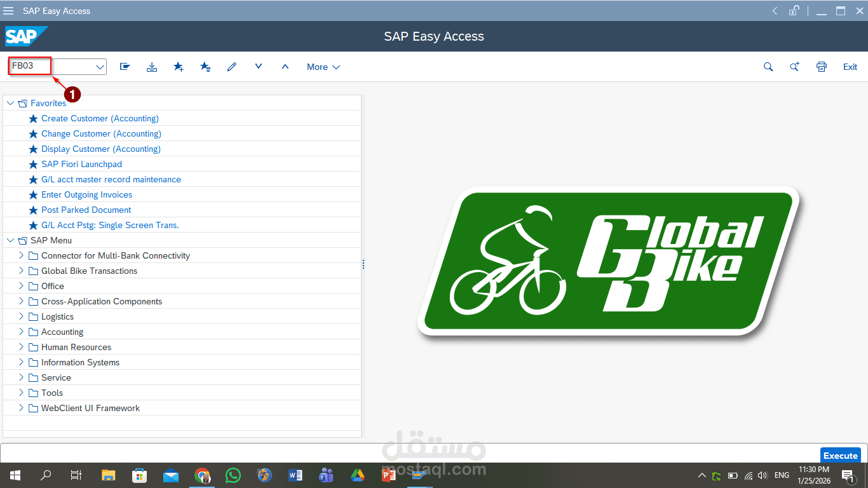
Task: Click the volume icon in system tray
Action: tap(763, 475)
